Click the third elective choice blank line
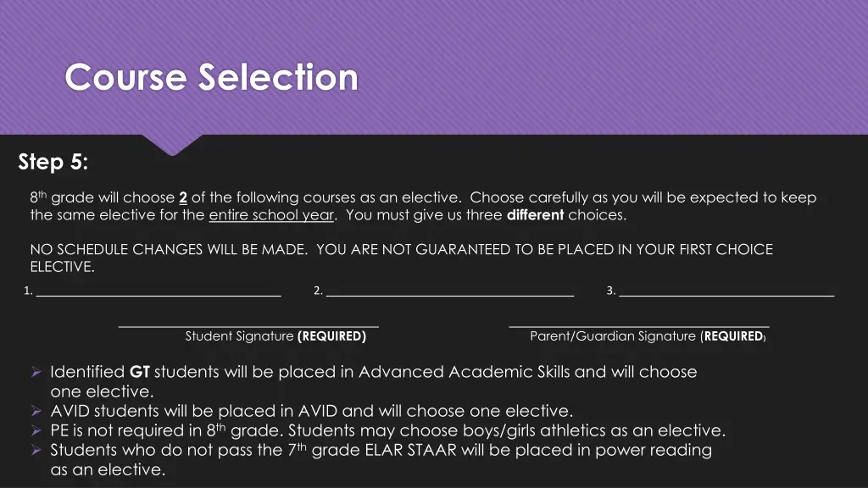This screenshot has width=868, height=488. click(x=726, y=294)
